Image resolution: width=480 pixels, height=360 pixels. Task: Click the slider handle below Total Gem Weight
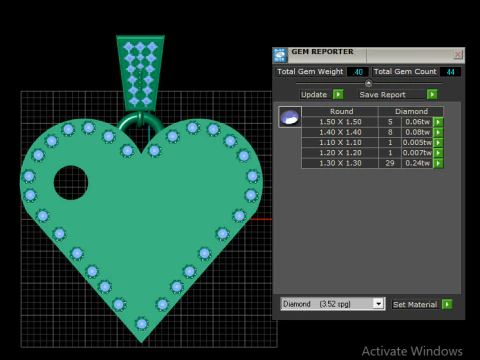[368, 83]
